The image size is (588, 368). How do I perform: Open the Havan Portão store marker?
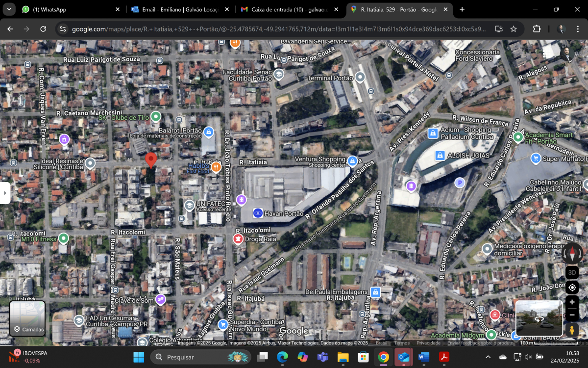[x=258, y=213]
